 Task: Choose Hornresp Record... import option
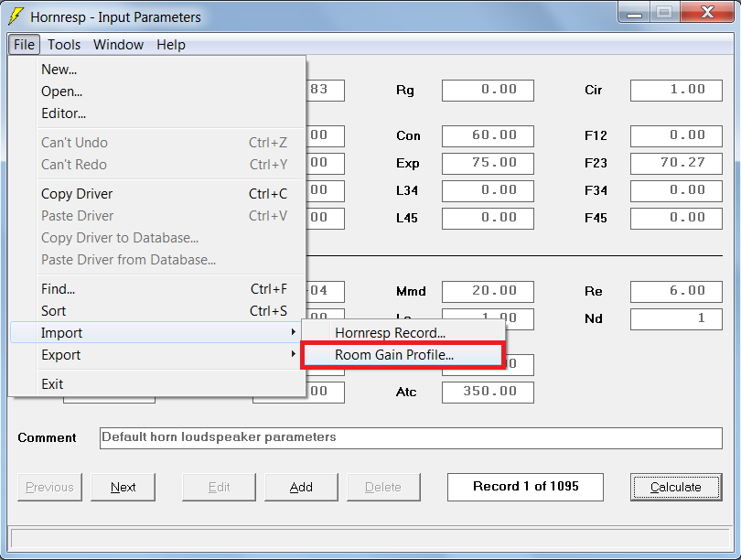[x=403, y=333]
